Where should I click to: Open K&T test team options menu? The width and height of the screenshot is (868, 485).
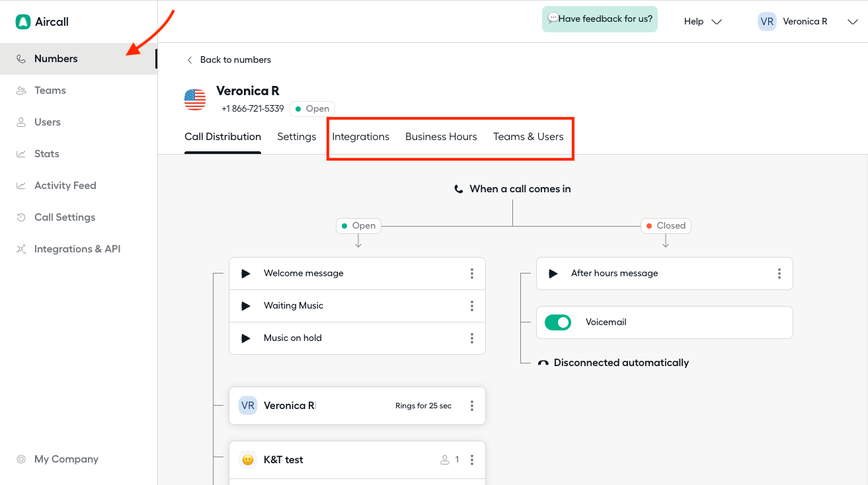(472, 460)
